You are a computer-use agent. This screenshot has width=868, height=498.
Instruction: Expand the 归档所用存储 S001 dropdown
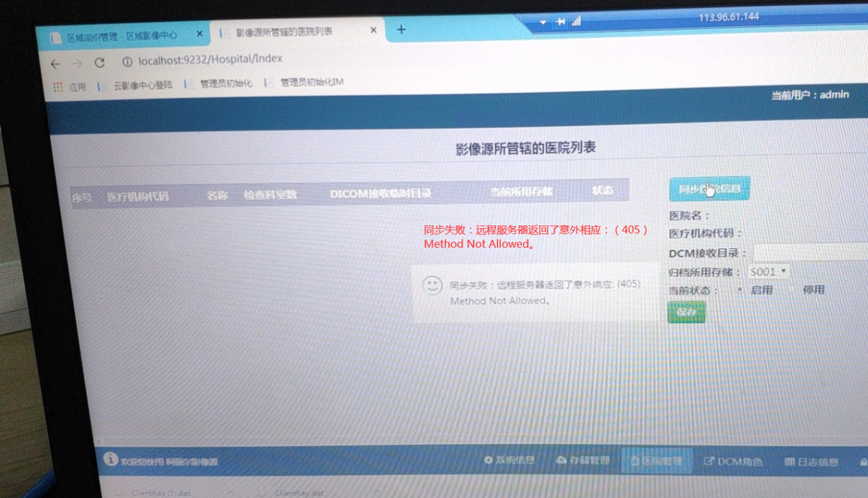coord(768,272)
